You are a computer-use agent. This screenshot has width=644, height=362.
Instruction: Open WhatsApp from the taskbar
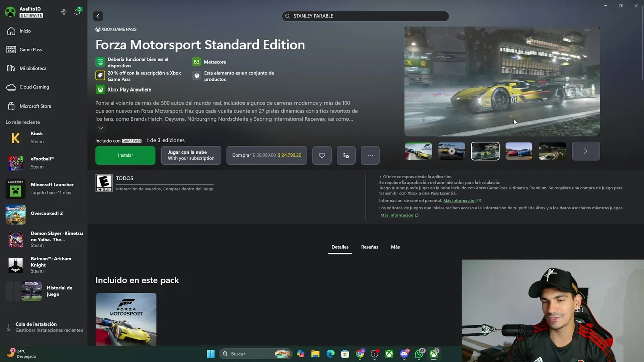tap(419, 354)
